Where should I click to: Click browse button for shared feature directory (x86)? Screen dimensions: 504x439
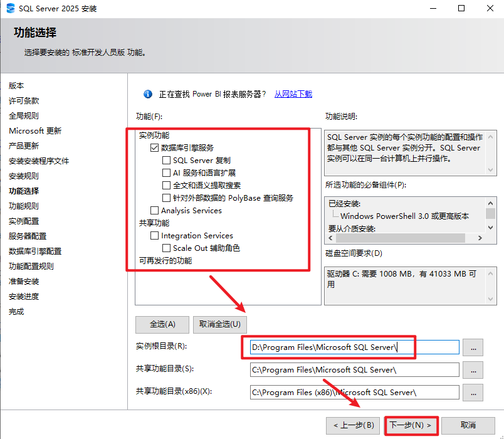(473, 392)
